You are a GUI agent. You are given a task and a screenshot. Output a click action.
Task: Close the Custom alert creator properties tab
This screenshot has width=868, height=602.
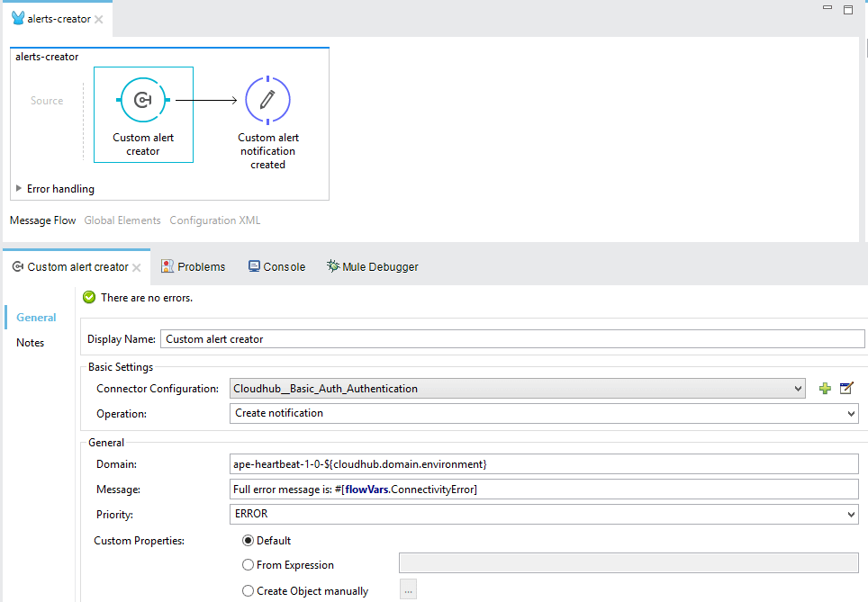(x=137, y=267)
